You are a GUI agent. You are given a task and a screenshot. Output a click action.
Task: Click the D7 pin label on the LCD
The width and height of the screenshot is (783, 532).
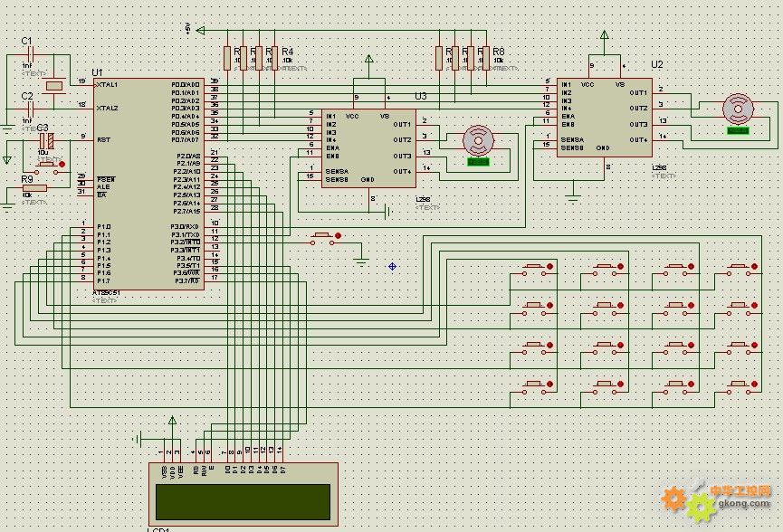pos(282,470)
